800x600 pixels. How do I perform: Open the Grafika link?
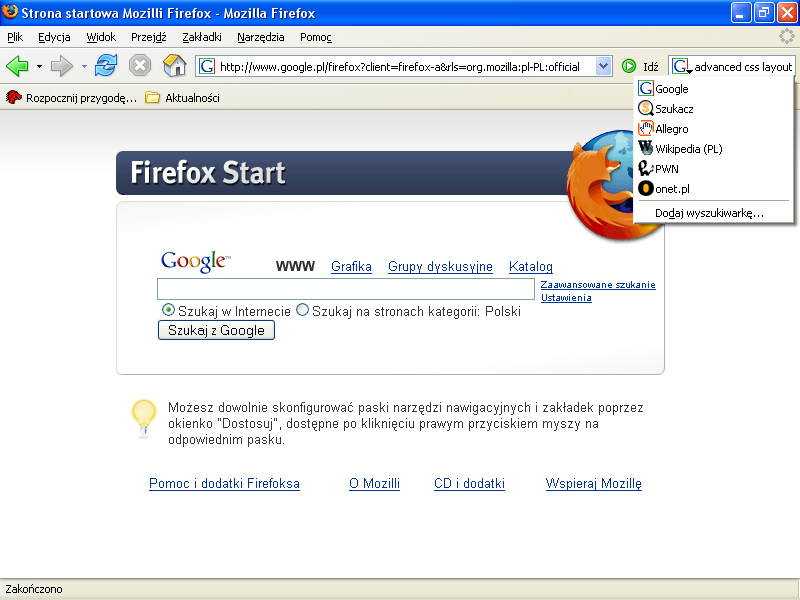point(351,266)
